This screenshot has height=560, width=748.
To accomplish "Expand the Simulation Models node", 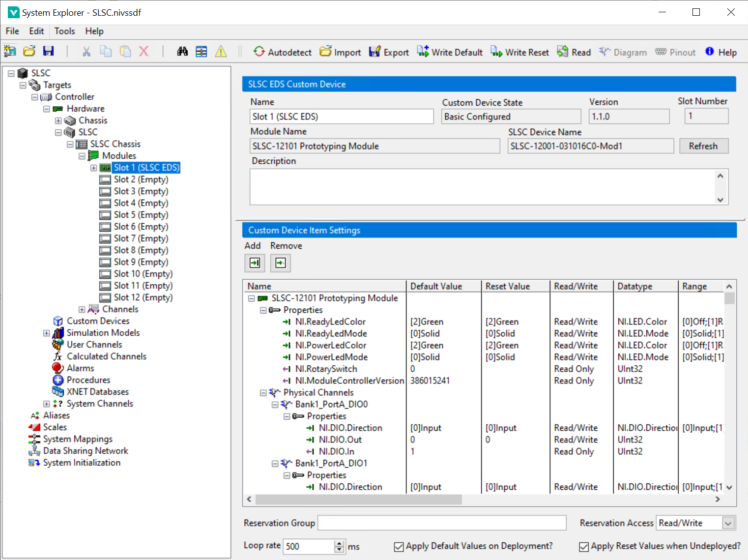I will [x=46, y=333].
